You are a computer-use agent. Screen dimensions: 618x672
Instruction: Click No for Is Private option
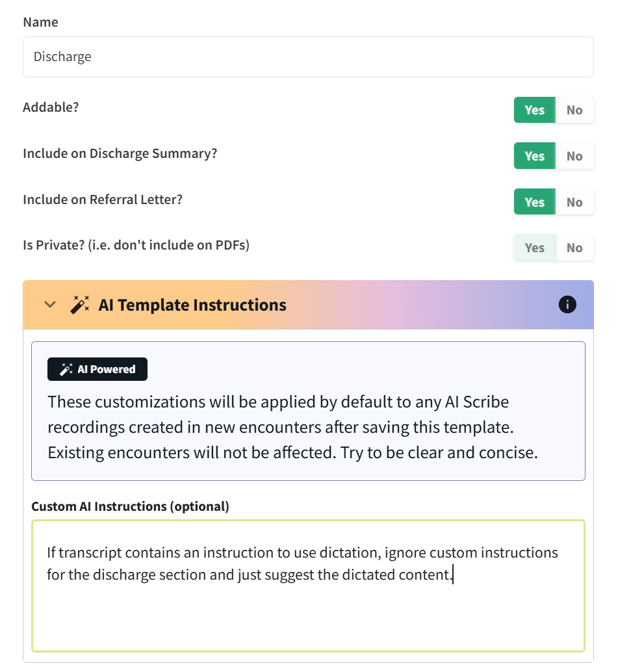574,248
